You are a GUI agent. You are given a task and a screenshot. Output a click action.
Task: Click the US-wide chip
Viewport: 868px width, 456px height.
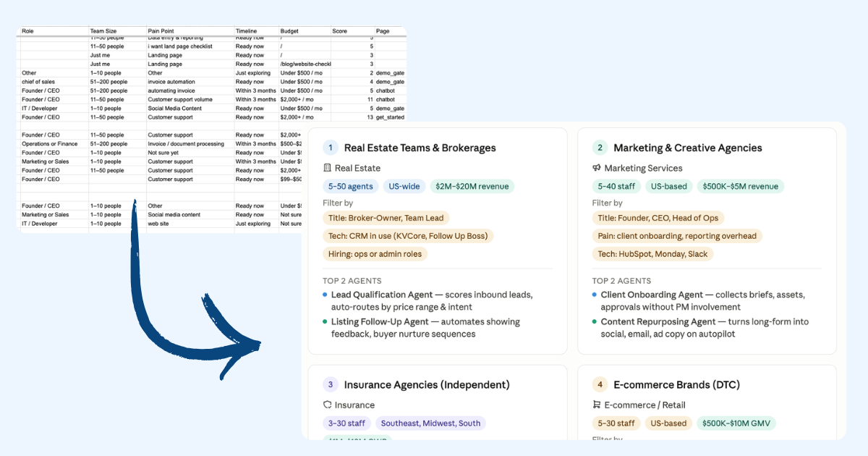404,186
